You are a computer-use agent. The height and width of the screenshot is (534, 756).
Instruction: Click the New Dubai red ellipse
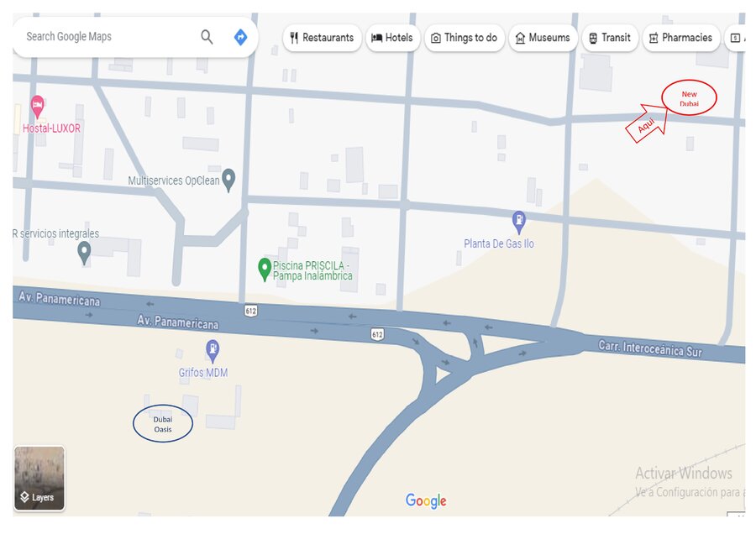(689, 98)
